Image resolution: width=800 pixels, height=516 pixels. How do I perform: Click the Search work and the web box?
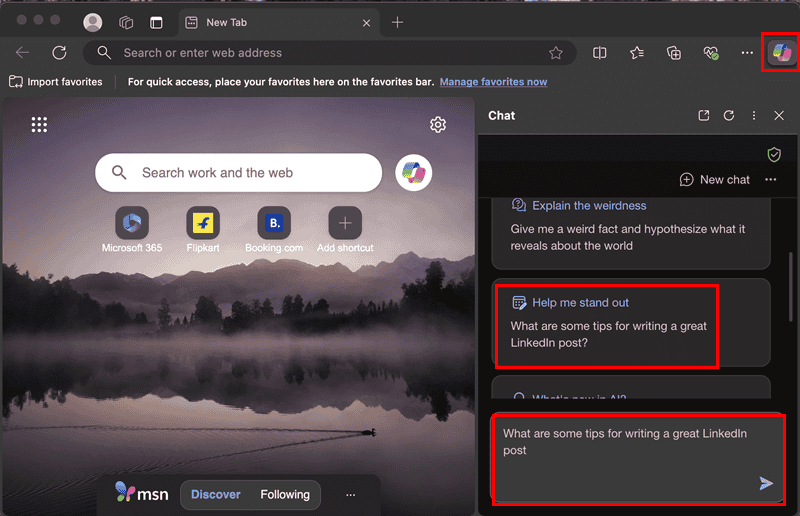point(238,173)
